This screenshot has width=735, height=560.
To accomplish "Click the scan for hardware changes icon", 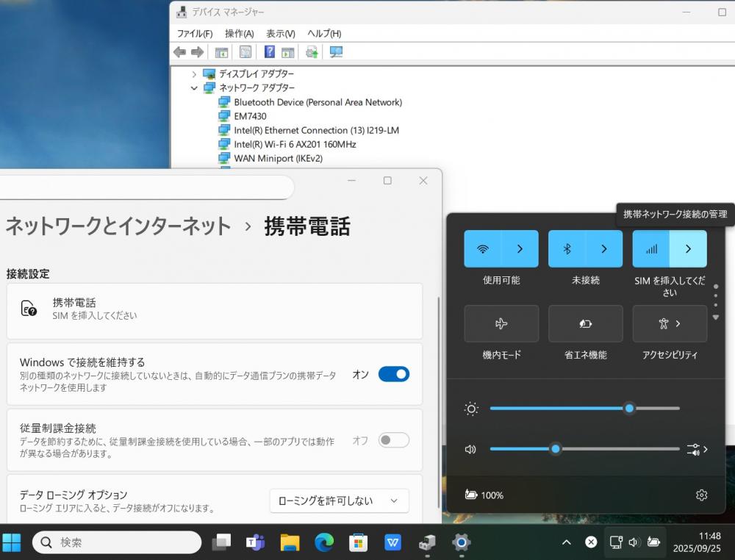I will click(x=336, y=52).
